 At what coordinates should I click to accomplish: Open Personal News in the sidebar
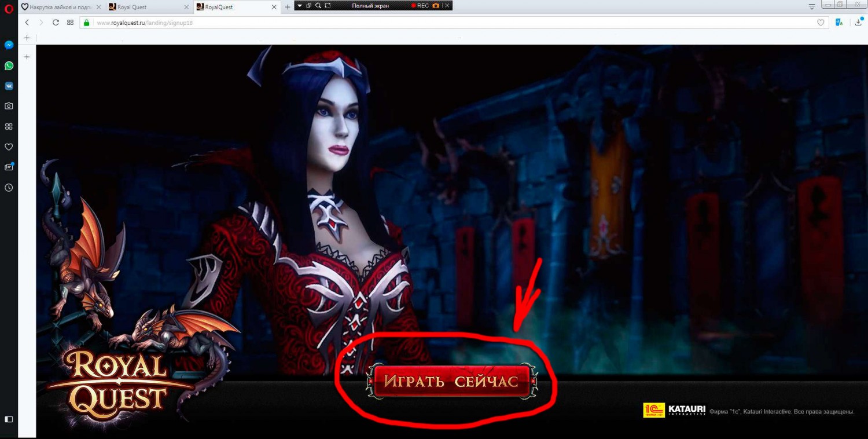click(9, 167)
